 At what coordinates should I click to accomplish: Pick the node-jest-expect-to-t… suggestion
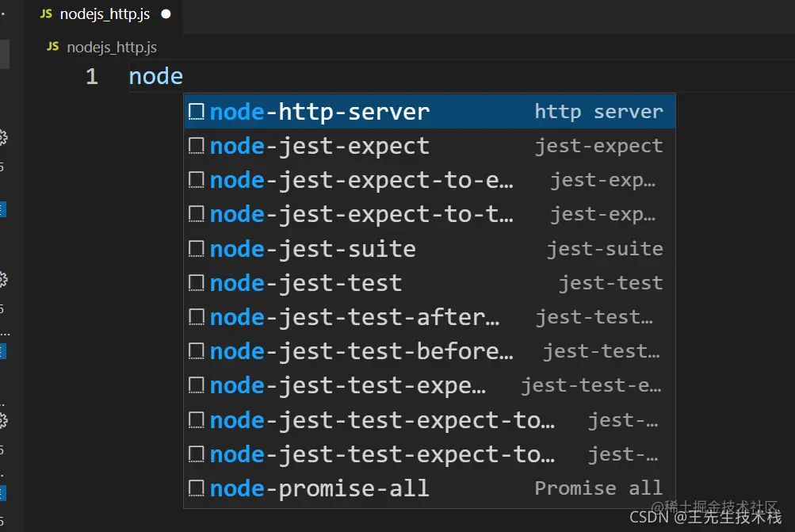click(x=430, y=215)
